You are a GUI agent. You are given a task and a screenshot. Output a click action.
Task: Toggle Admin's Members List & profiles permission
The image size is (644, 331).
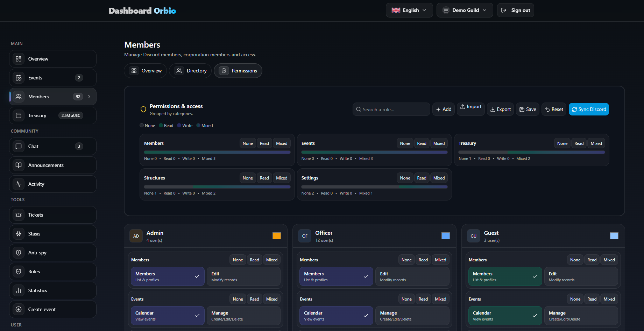tap(167, 276)
